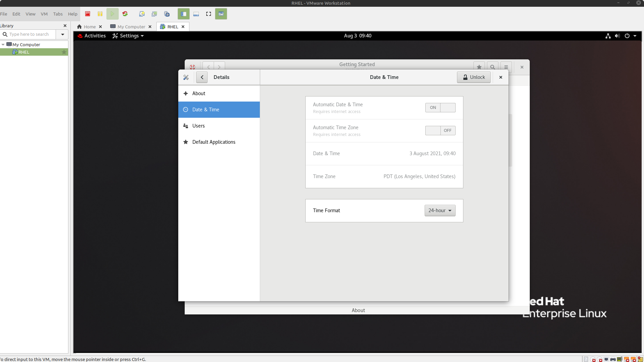
Task: Click the Getting Started search icon
Action: coord(493,67)
